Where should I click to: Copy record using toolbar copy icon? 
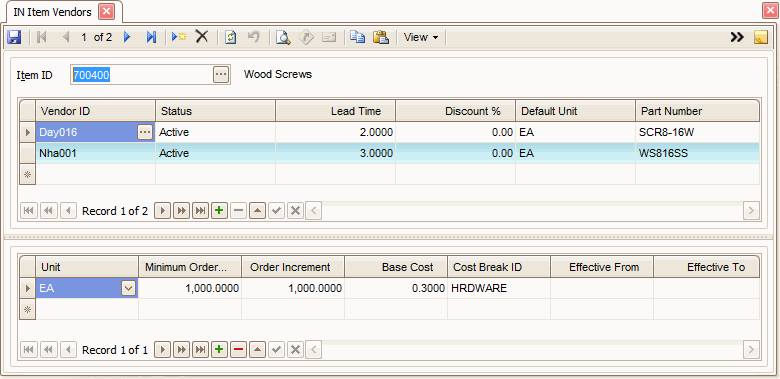(357, 37)
